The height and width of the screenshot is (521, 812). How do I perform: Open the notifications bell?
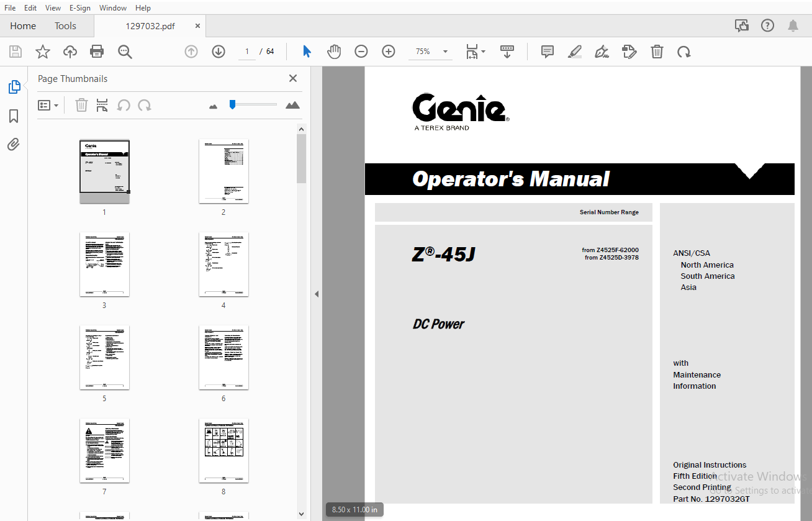(x=793, y=25)
